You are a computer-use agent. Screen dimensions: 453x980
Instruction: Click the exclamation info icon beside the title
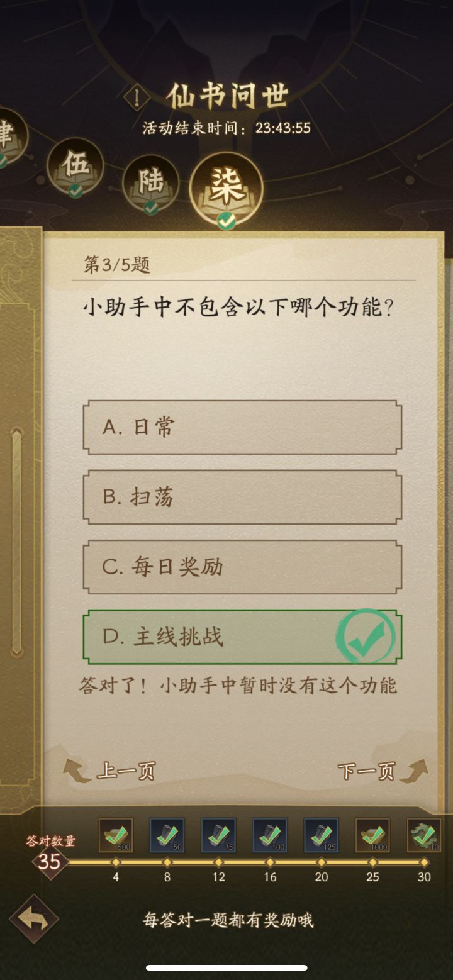(x=136, y=97)
